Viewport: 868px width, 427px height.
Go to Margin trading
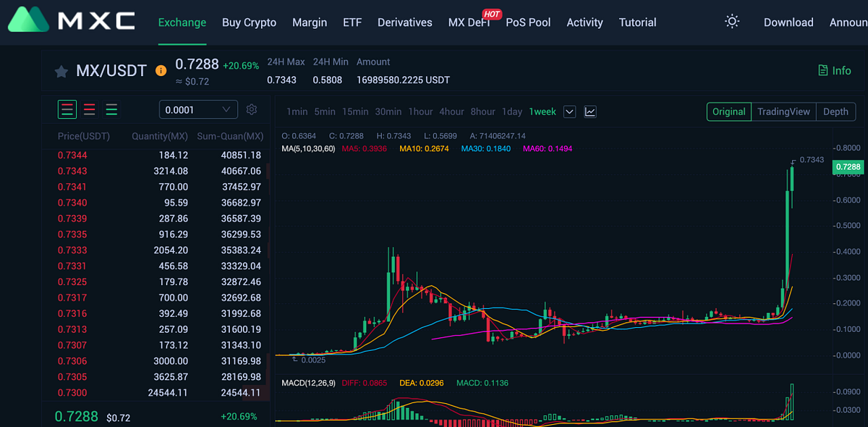coord(310,22)
